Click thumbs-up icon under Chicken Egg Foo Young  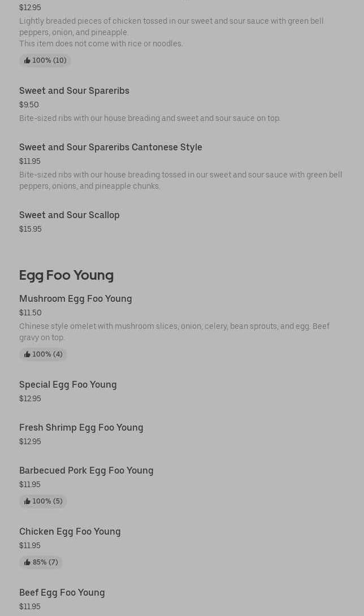pyautogui.click(x=27, y=562)
